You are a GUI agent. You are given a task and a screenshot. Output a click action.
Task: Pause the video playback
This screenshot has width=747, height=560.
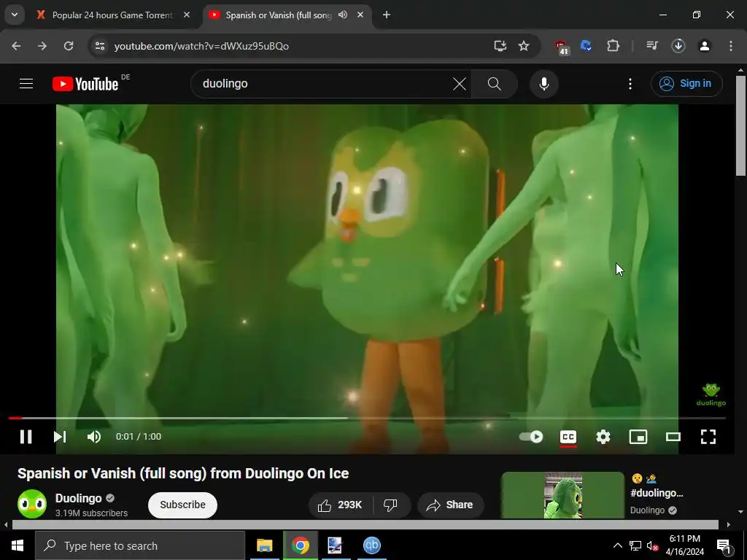click(26, 437)
